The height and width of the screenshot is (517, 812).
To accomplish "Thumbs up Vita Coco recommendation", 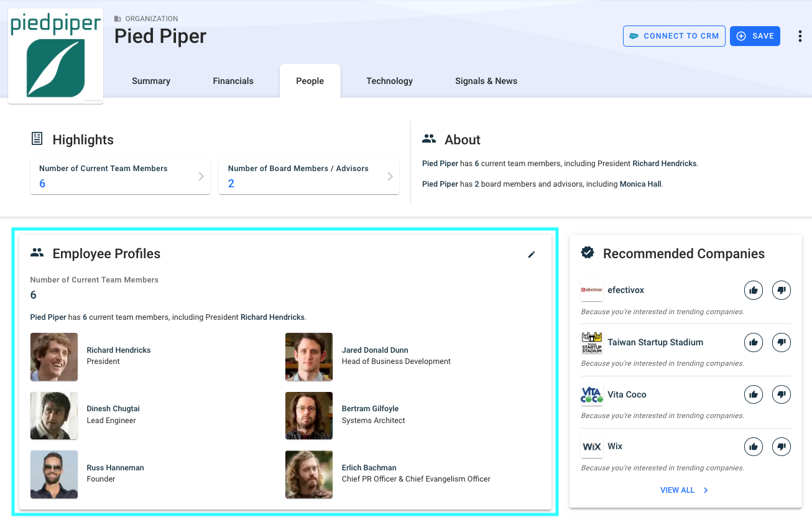I will pos(754,394).
